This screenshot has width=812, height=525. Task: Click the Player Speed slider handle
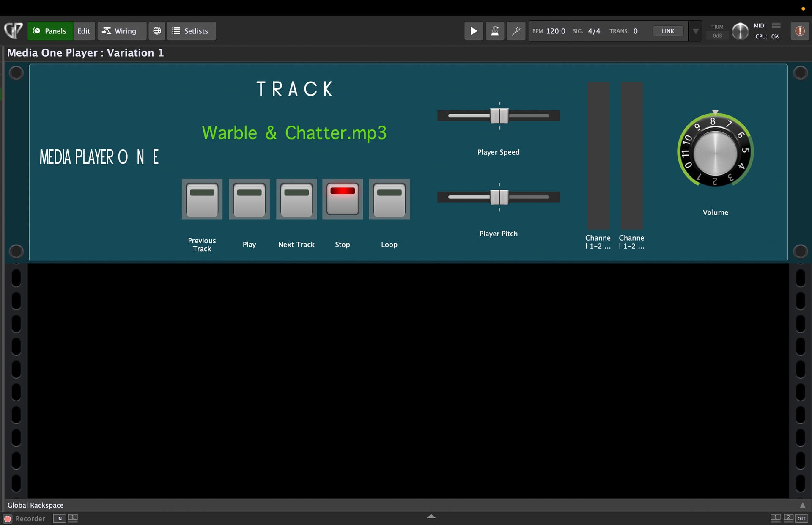[x=499, y=115]
